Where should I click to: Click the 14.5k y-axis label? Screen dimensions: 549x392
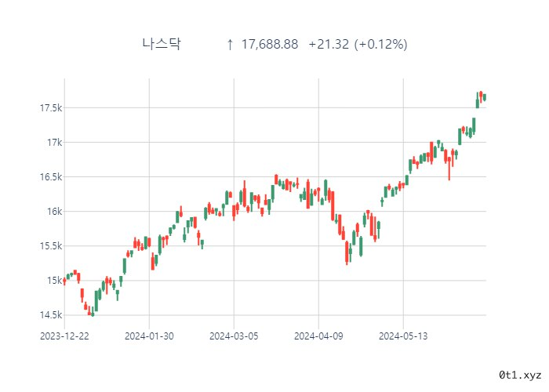51,315
